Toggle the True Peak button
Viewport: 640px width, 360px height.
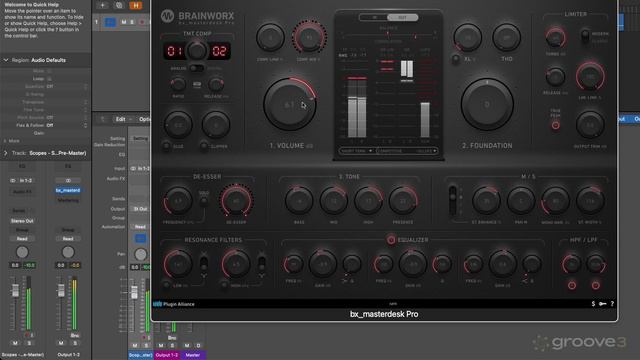point(555,126)
